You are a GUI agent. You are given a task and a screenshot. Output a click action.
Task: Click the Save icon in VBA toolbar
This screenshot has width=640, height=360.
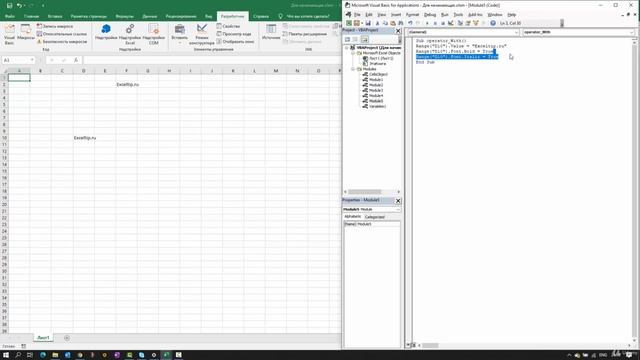(x=368, y=23)
